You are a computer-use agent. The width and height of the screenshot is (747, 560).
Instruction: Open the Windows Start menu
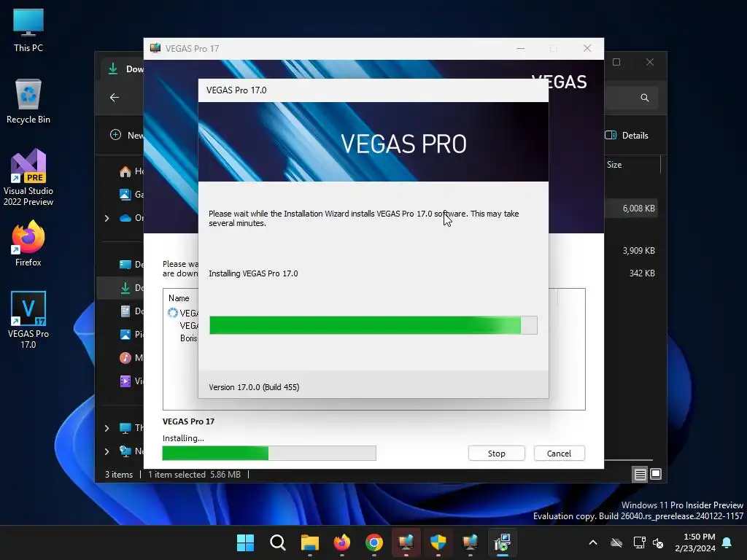tap(245, 542)
